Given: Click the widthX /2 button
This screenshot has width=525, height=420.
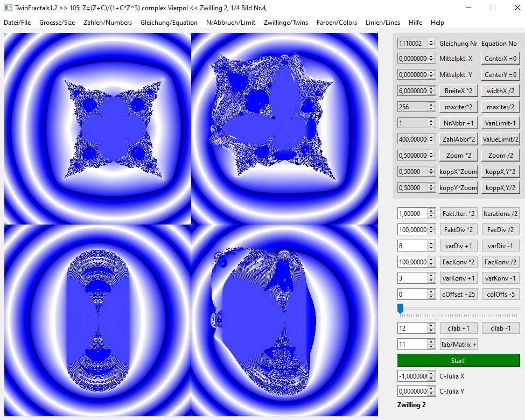Looking at the screenshot, I should click(501, 91).
